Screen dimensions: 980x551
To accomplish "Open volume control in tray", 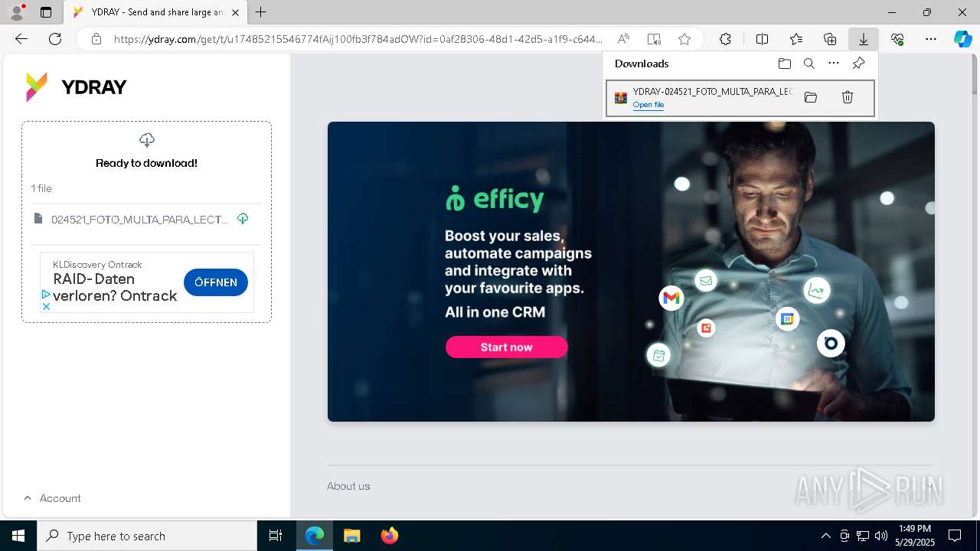I will (x=881, y=536).
